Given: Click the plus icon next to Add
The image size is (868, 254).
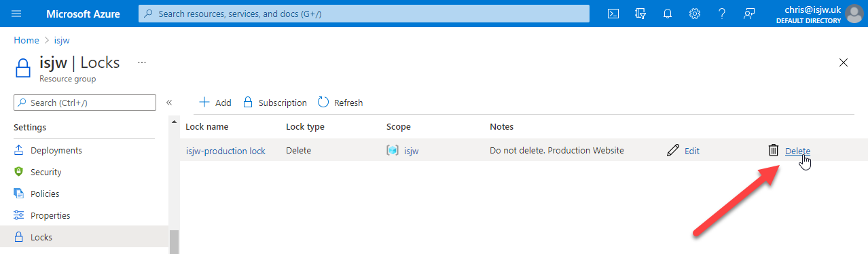Looking at the screenshot, I should pyautogui.click(x=204, y=103).
